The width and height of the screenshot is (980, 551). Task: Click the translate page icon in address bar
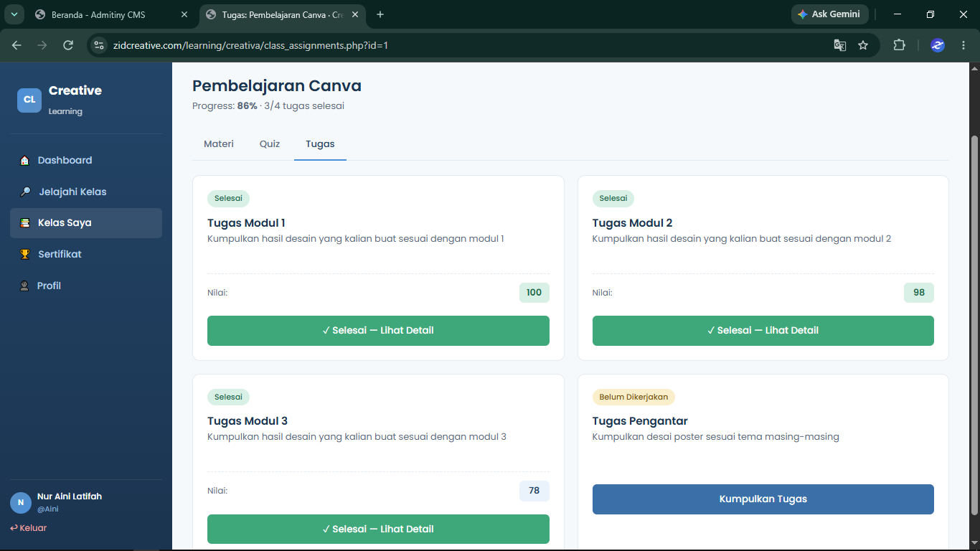click(839, 45)
